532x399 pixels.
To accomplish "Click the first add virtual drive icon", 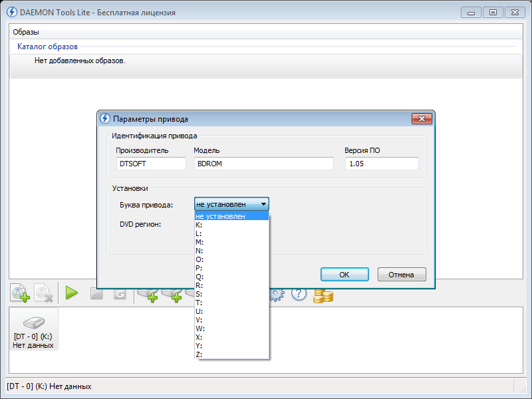I will pos(148,295).
